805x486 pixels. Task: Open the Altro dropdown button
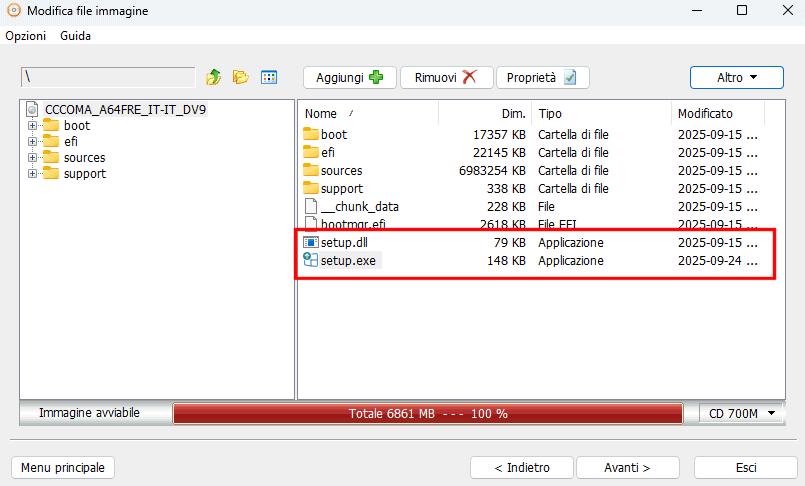(737, 77)
